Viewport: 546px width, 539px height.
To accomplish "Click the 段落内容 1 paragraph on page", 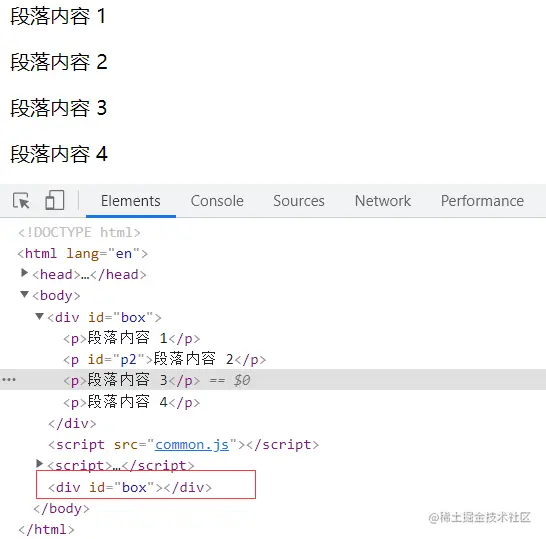I will pos(58,16).
